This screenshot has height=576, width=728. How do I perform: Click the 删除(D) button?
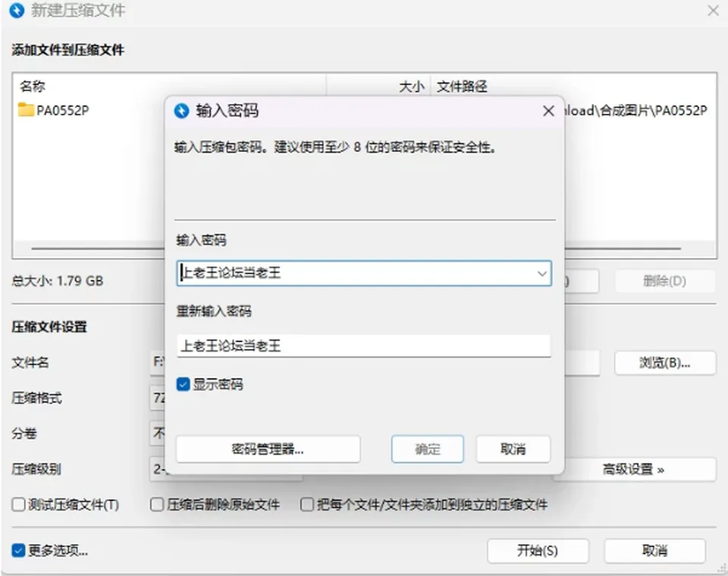point(665,281)
